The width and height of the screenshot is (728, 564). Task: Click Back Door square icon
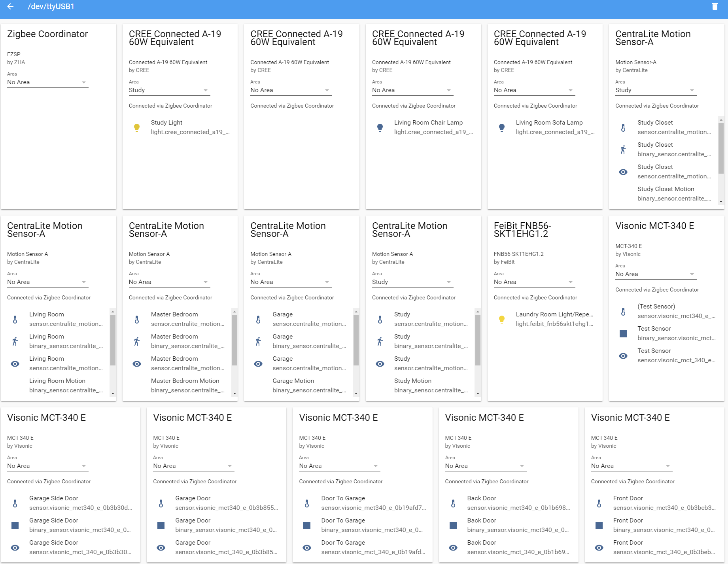[x=453, y=525]
